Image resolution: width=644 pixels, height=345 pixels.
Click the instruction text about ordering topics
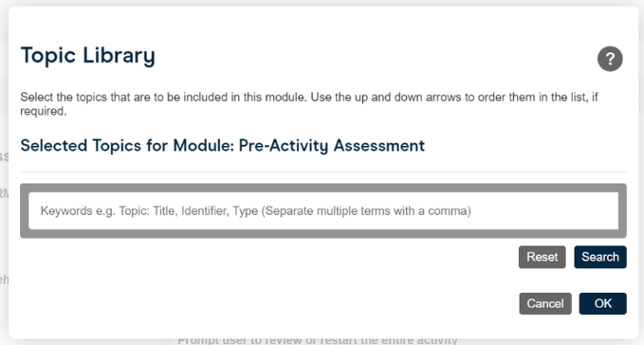tap(309, 104)
